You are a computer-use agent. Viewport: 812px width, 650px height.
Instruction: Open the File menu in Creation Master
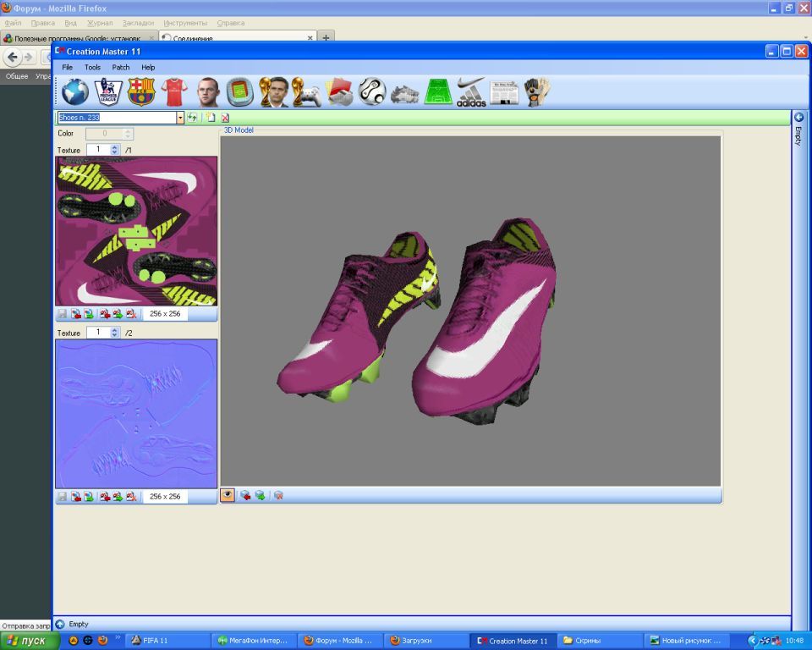click(x=68, y=68)
